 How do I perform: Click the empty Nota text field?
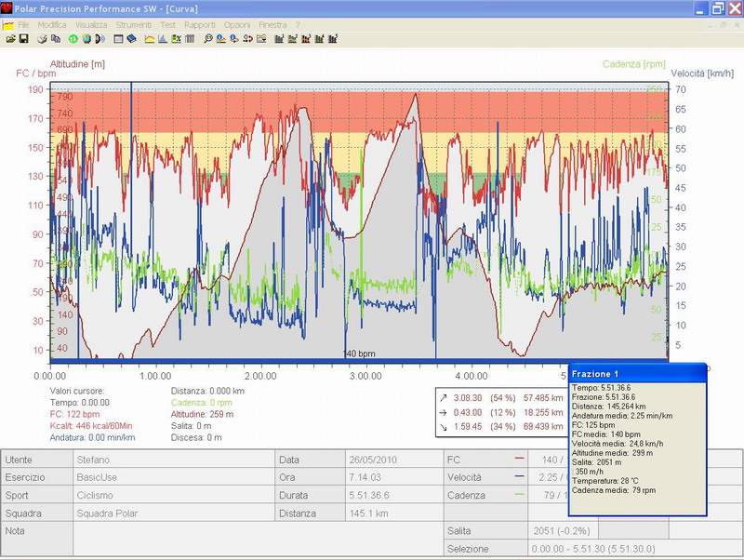[259, 540]
